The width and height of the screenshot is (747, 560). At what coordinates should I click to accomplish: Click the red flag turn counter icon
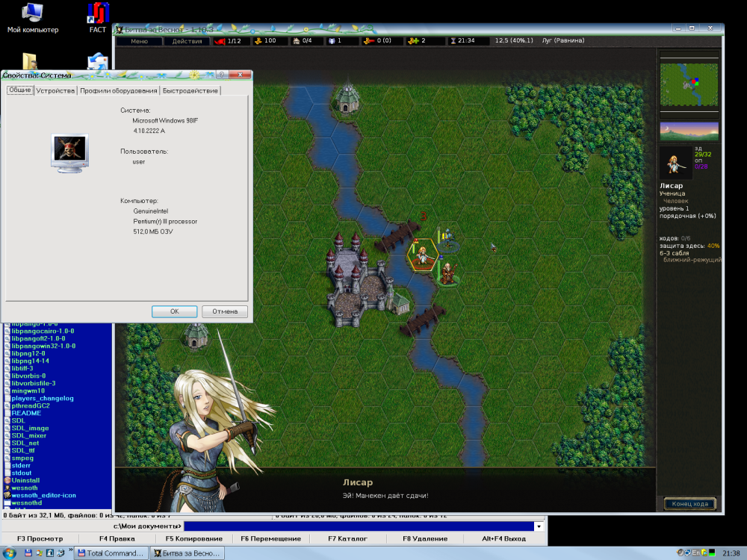pyautogui.click(x=220, y=41)
